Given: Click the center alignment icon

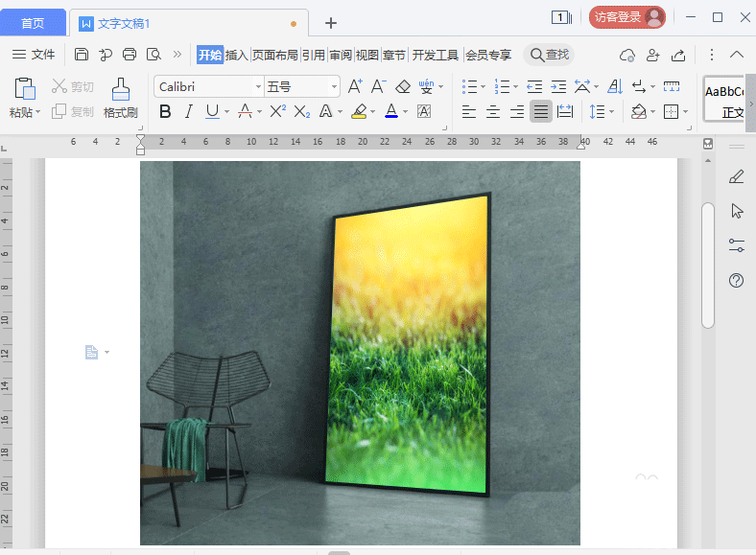Looking at the screenshot, I should coord(493,112).
